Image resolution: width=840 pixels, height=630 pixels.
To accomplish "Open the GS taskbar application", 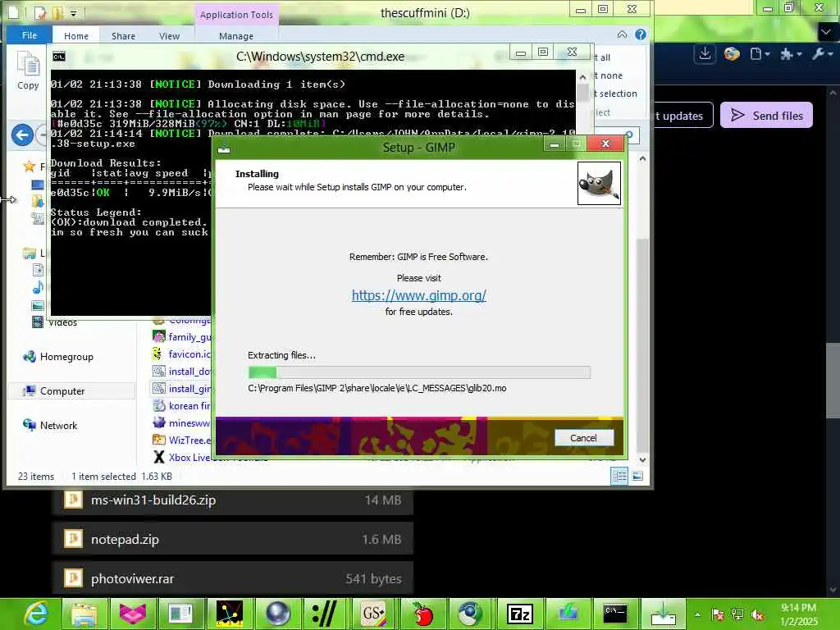I will (x=373, y=614).
